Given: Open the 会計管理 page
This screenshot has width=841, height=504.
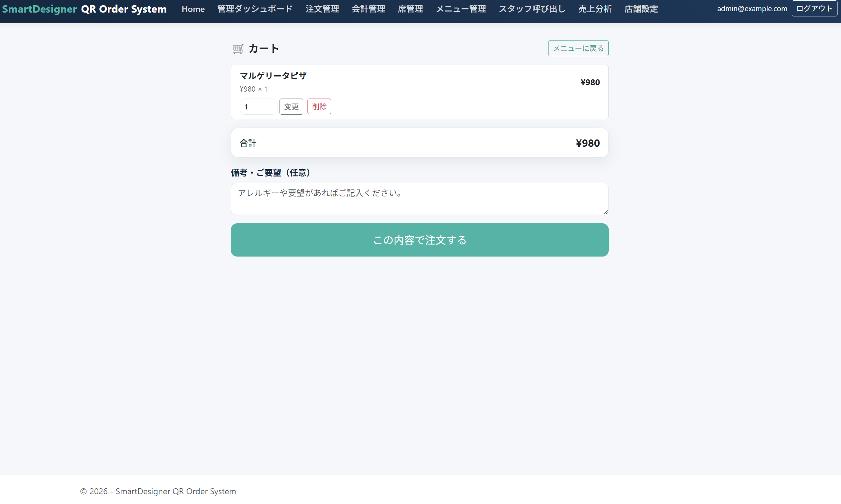Looking at the screenshot, I should (368, 9).
